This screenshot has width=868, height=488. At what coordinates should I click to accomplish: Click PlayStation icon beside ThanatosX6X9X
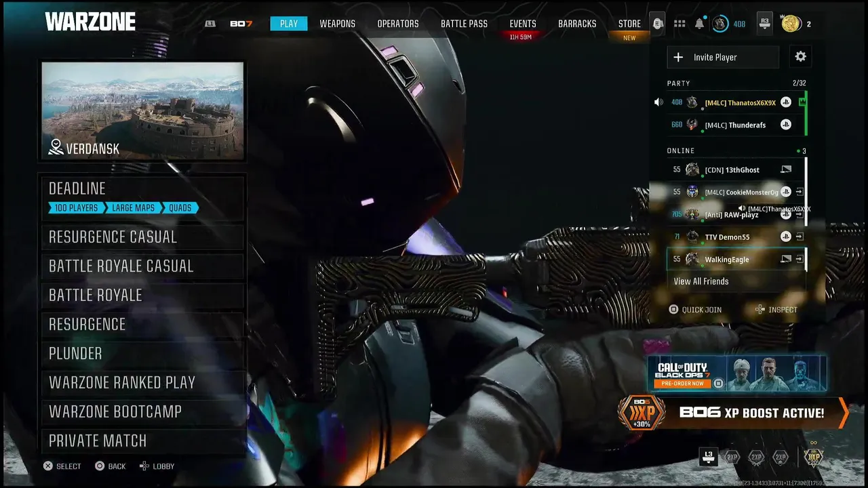coord(785,102)
